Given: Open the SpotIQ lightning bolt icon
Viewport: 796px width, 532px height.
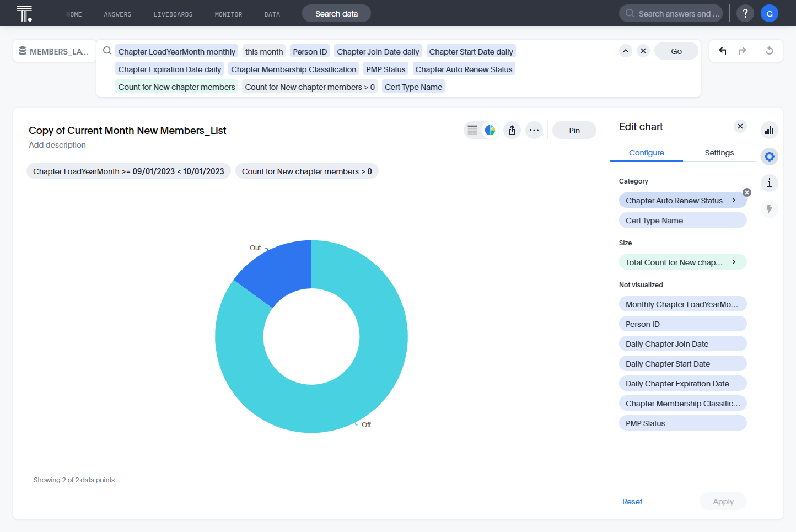Looking at the screenshot, I should pyautogui.click(x=770, y=209).
